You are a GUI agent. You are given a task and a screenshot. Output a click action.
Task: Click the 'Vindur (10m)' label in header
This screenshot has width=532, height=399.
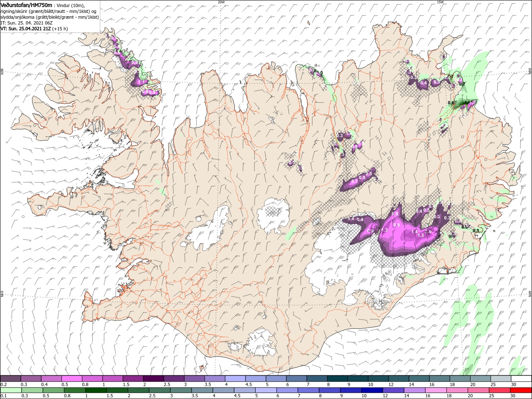pos(70,5)
